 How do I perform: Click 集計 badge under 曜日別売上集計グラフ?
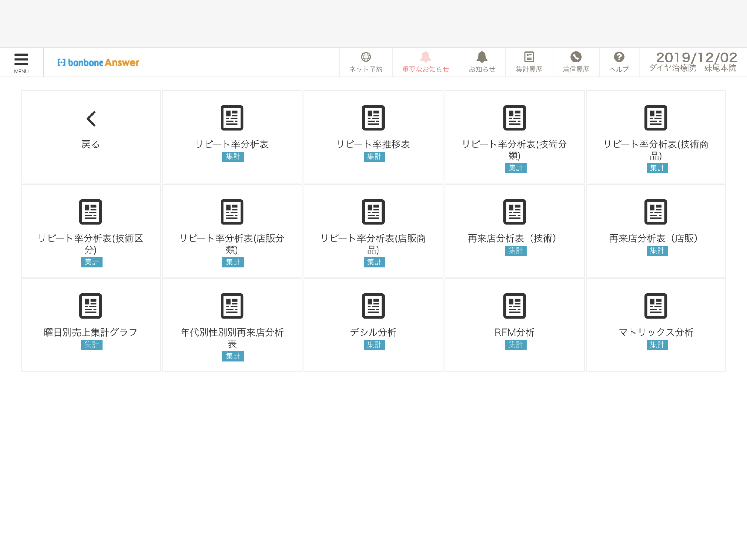pyautogui.click(x=92, y=345)
